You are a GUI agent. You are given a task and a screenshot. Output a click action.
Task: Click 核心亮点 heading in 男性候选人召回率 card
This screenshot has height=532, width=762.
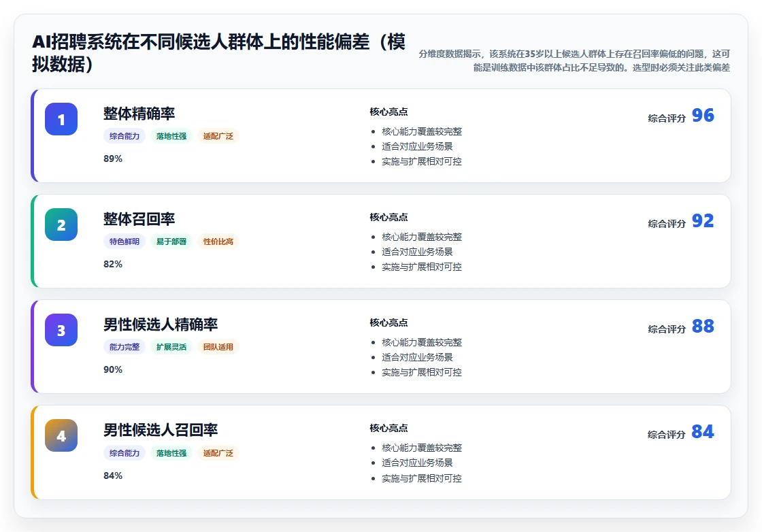pyautogui.click(x=388, y=428)
